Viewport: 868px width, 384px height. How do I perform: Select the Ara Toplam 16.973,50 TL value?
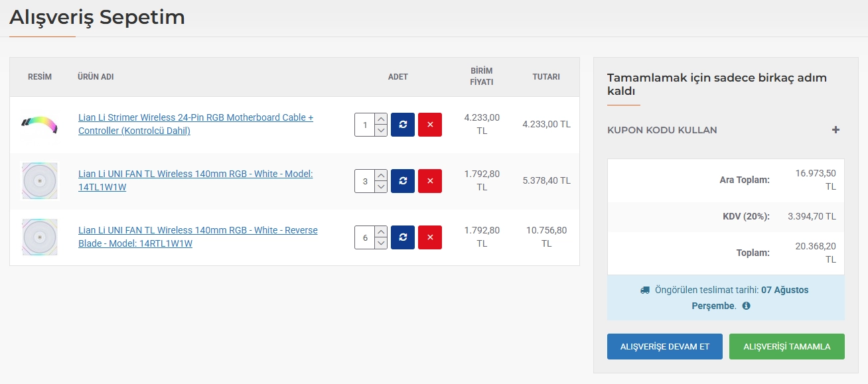point(816,180)
